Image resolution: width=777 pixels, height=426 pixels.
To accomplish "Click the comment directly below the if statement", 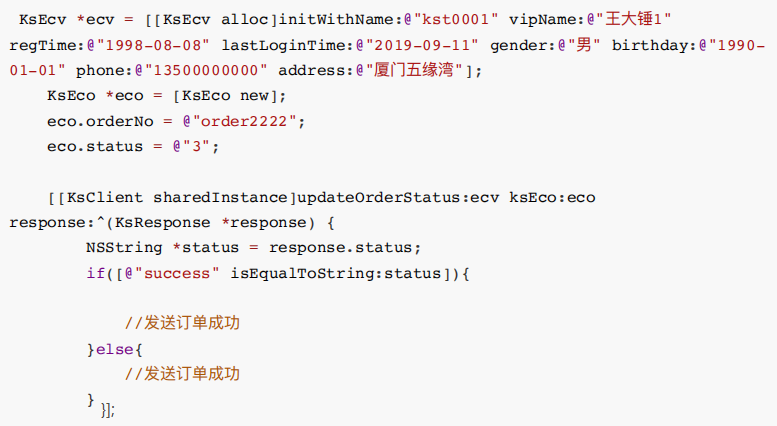I will pos(183,323).
